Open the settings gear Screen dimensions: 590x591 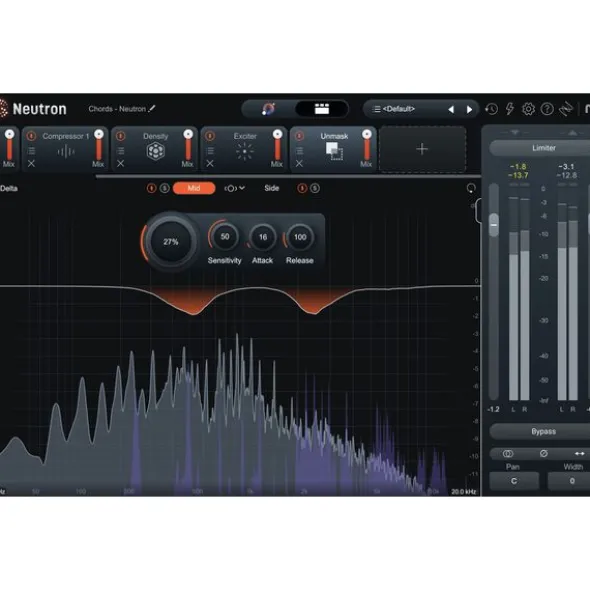[x=528, y=109]
